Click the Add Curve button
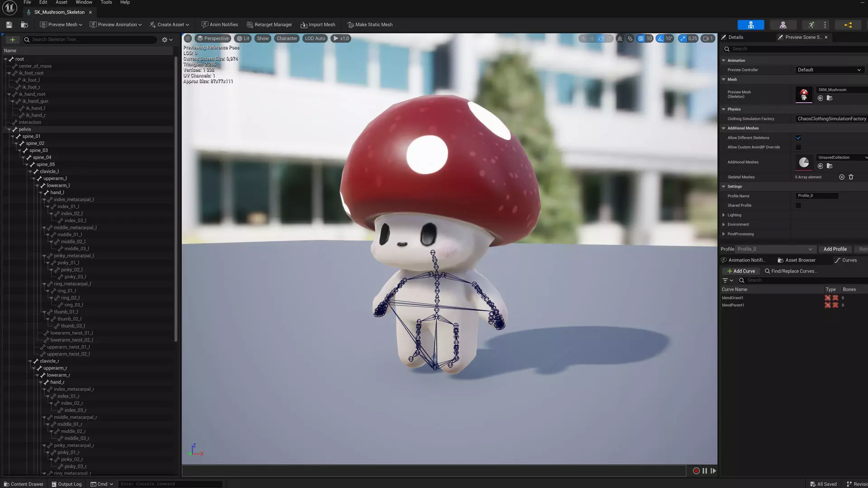 click(741, 271)
